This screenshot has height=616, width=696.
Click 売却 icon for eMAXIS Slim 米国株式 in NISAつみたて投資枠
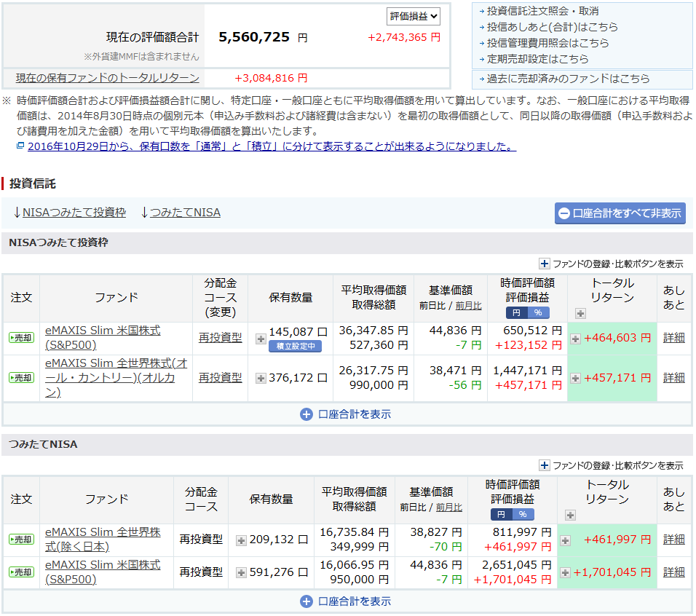[x=21, y=338]
